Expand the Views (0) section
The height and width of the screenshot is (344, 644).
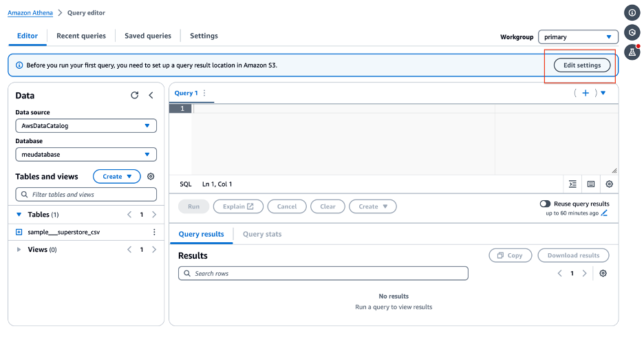click(x=19, y=249)
